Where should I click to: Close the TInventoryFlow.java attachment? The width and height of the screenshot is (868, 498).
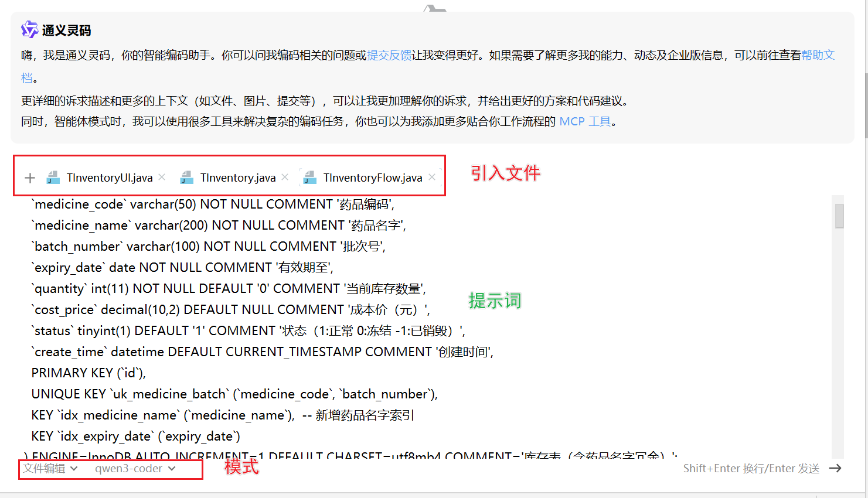point(432,177)
